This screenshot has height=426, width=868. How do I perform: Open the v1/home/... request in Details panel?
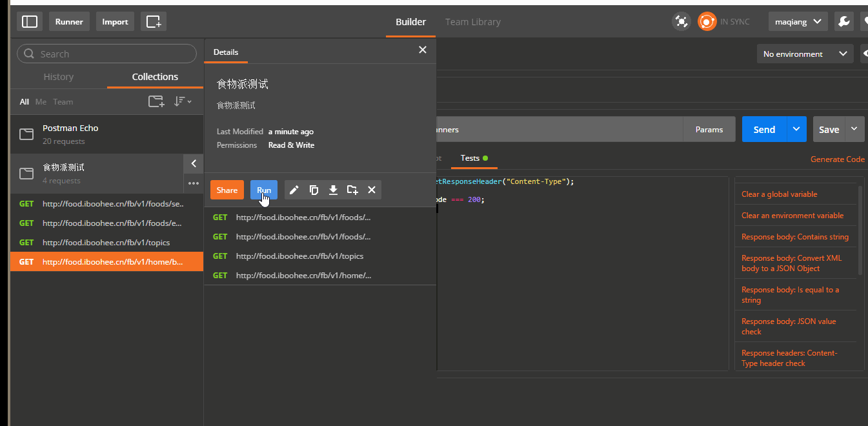pos(320,275)
